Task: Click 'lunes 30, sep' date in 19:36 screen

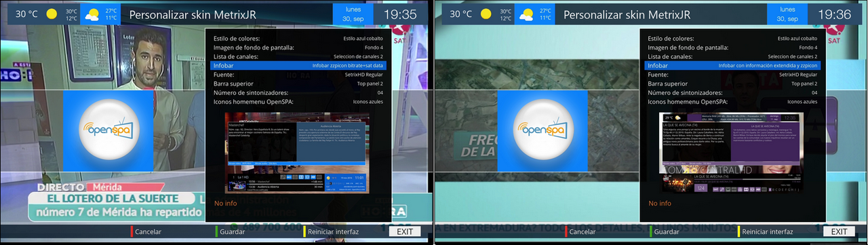Action: click(x=787, y=14)
